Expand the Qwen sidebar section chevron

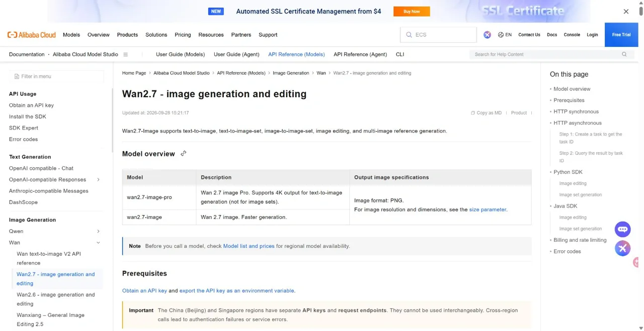point(98,231)
